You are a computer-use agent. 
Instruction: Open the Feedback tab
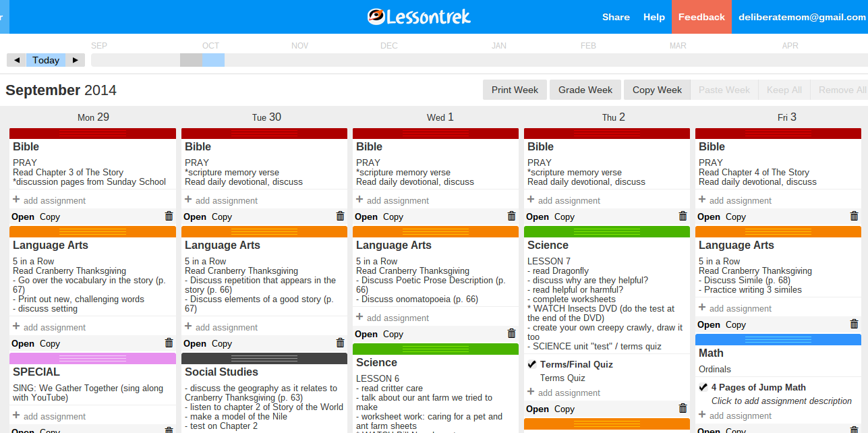click(701, 17)
